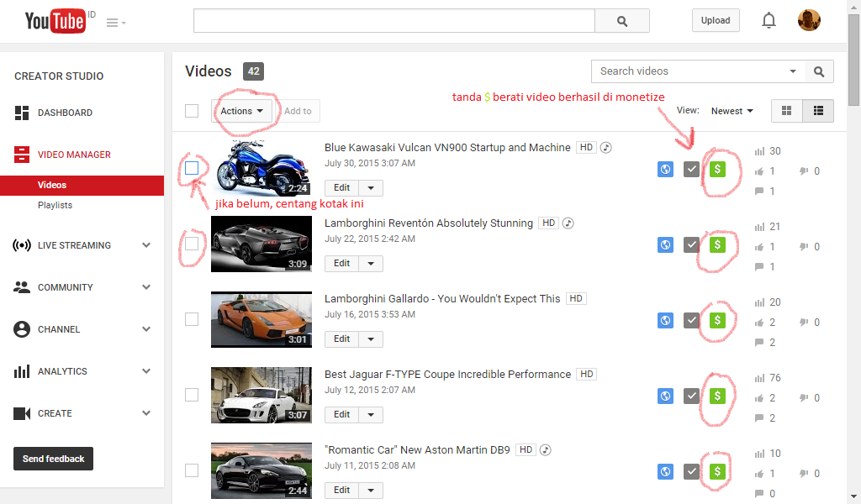Open the orange Lamborghini Gallardo thumbnail
The image size is (861, 504).
coord(261,320)
